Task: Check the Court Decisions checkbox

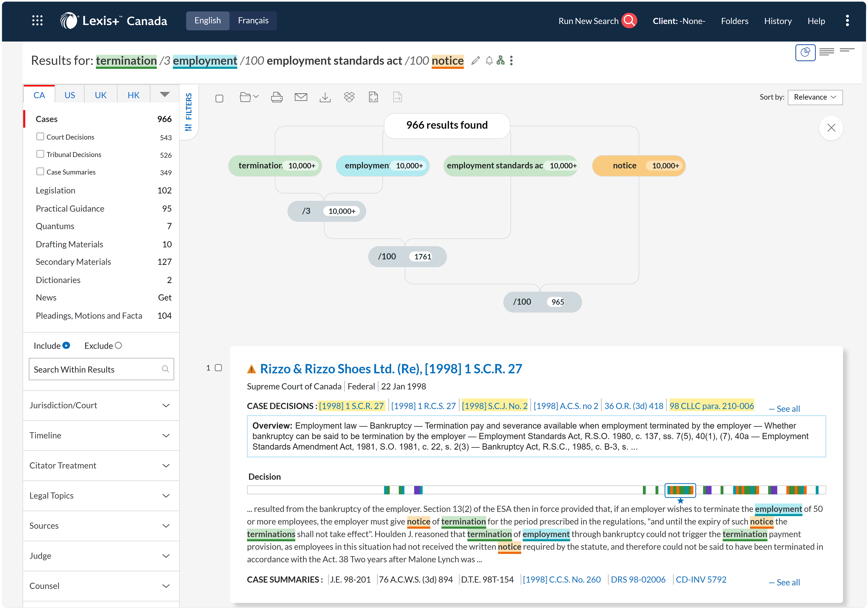Action: tap(40, 136)
